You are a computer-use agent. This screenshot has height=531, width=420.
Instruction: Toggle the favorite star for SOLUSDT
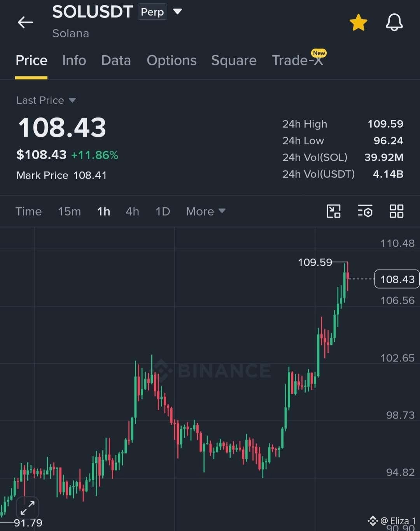click(x=358, y=23)
